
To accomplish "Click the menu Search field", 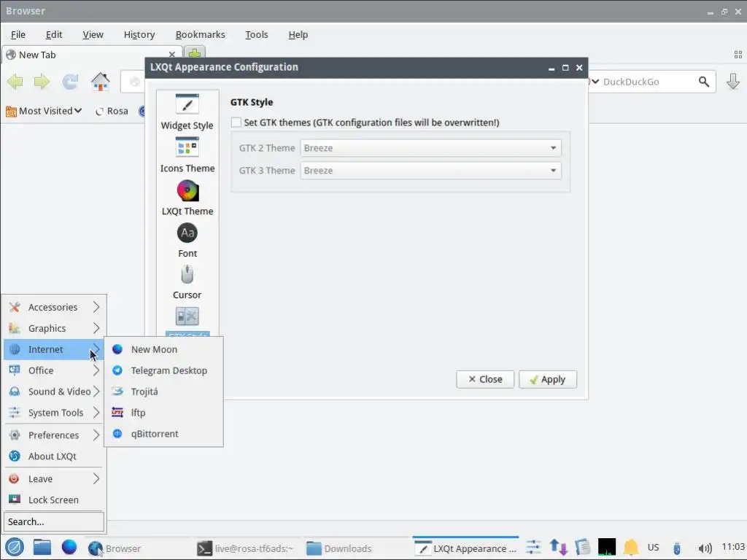I will tap(54, 521).
